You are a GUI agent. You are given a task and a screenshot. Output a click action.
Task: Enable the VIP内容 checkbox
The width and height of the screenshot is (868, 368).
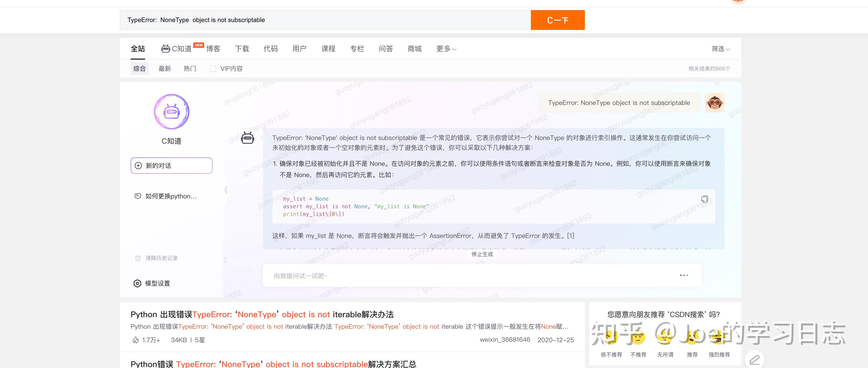pos(213,68)
